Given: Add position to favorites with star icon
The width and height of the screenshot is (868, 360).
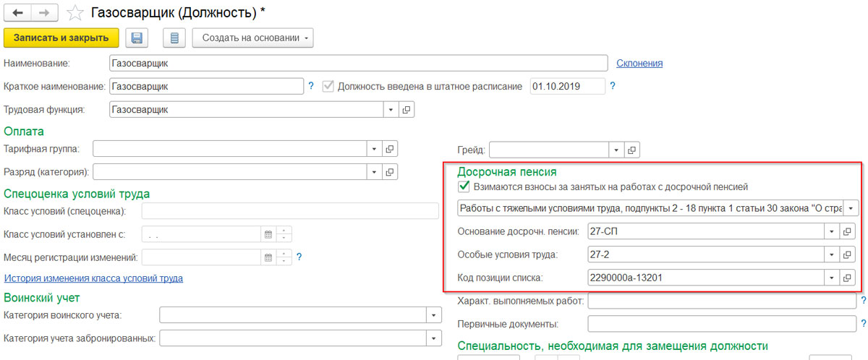Looking at the screenshot, I should [x=74, y=12].
